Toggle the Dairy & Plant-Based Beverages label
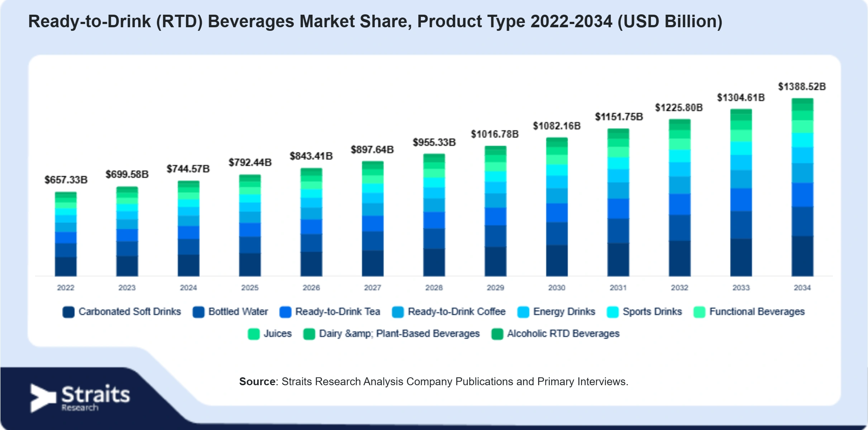 pyautogui.click(x=399, y=334)
